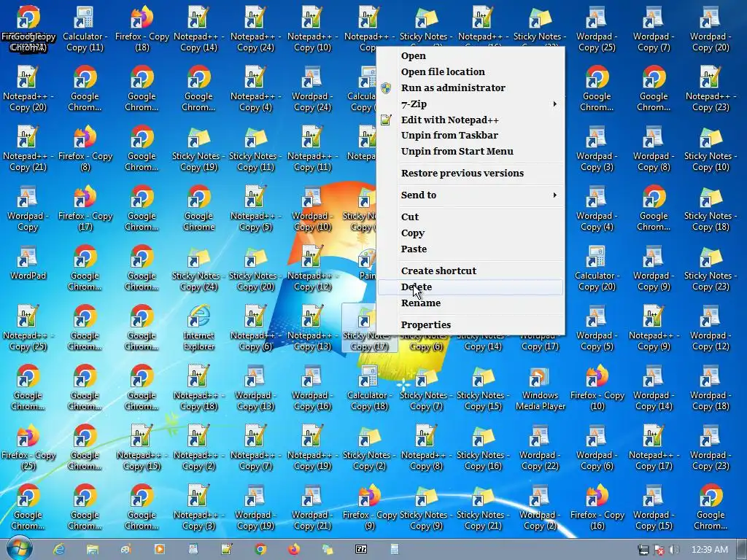
Task: Open Internet Explorer from the taskbar
Action: pos(59,550)
